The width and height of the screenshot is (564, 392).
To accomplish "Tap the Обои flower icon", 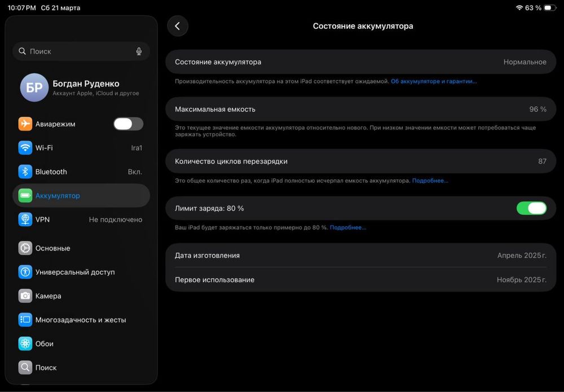I will click(25, 344).
